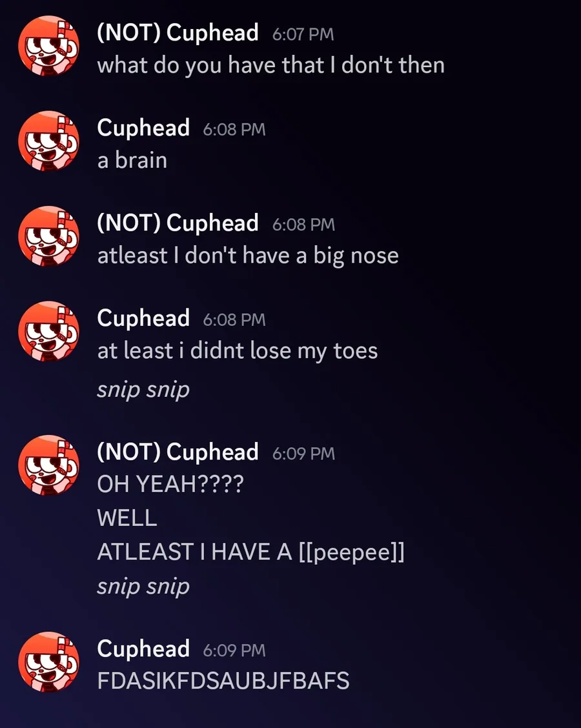Open Cuphead username above 'a brain'
Screen dimensions: 581x728
pyautogui.click(x=143, y=128)
